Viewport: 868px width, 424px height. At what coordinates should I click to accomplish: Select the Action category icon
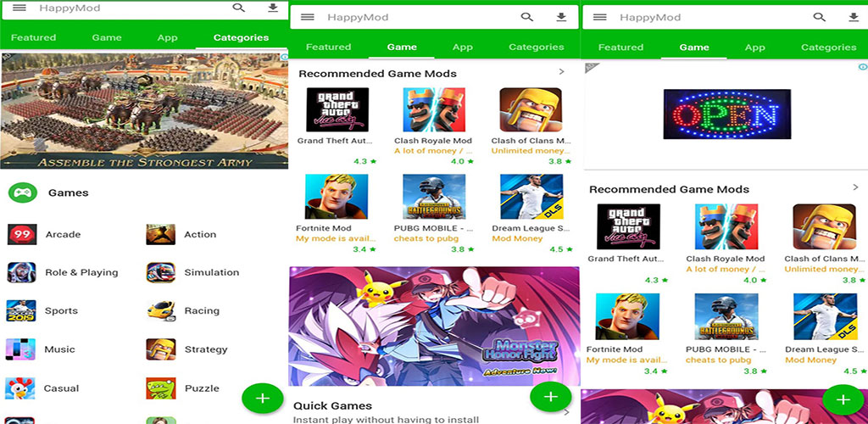160,235
